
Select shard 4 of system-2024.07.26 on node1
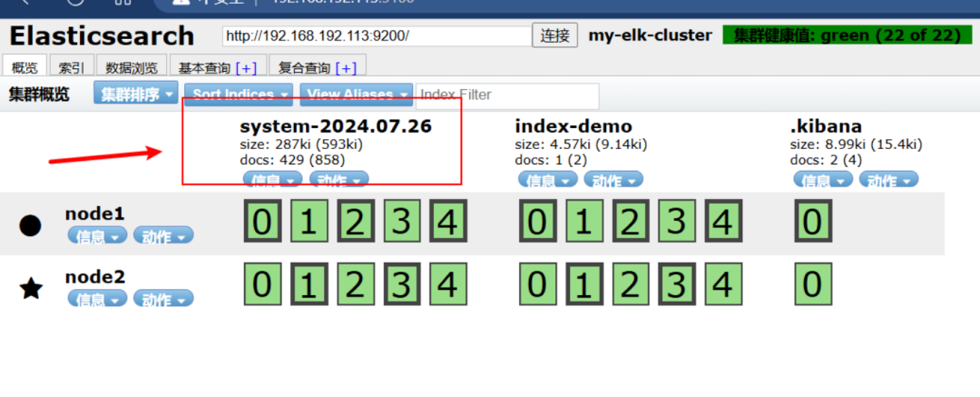tap(448, 221)
